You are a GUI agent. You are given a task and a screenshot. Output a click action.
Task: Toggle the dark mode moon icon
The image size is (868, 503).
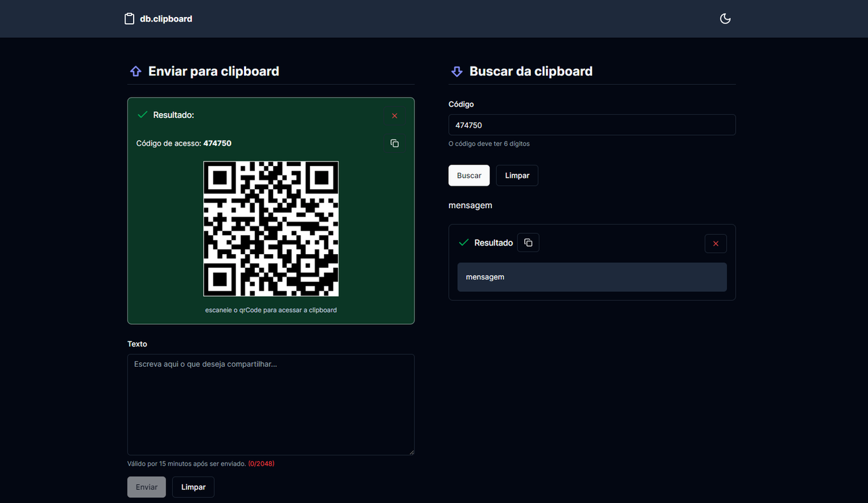pyautogui.click(x=725, y=18)
